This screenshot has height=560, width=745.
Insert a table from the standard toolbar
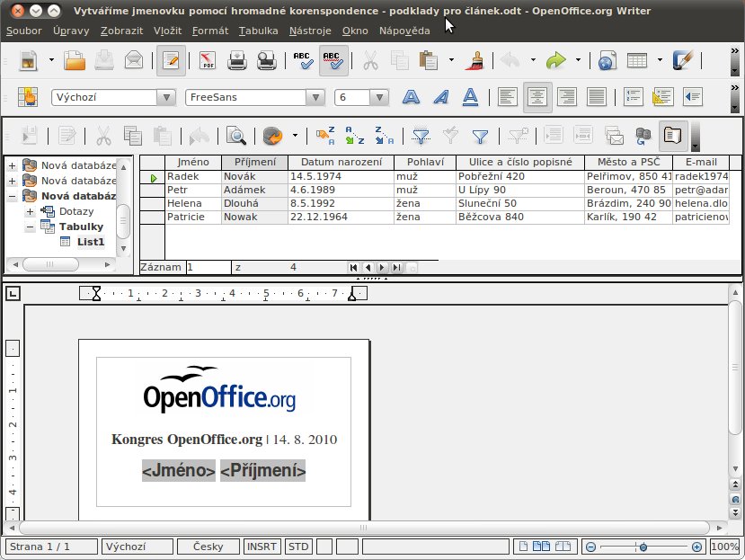tap(637, 61)
